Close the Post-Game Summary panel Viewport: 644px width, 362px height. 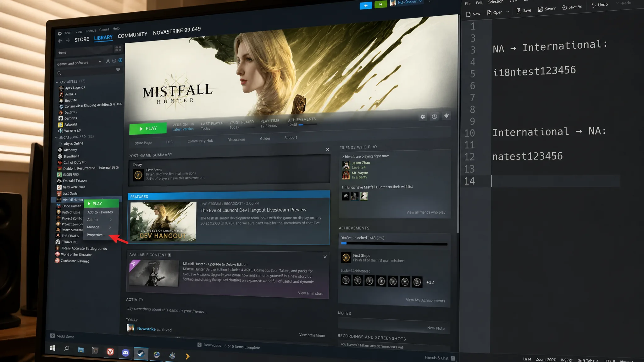[328, 150]
